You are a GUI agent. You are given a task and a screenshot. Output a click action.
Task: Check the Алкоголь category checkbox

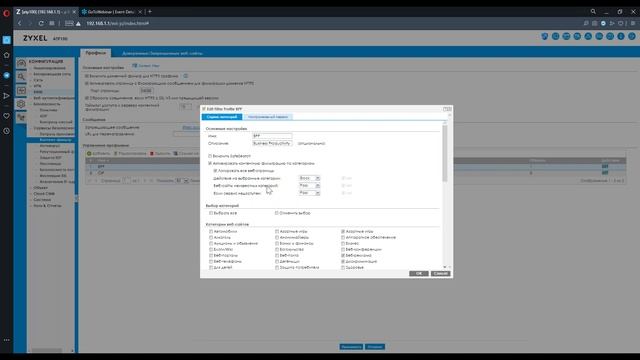pos(211,238)
